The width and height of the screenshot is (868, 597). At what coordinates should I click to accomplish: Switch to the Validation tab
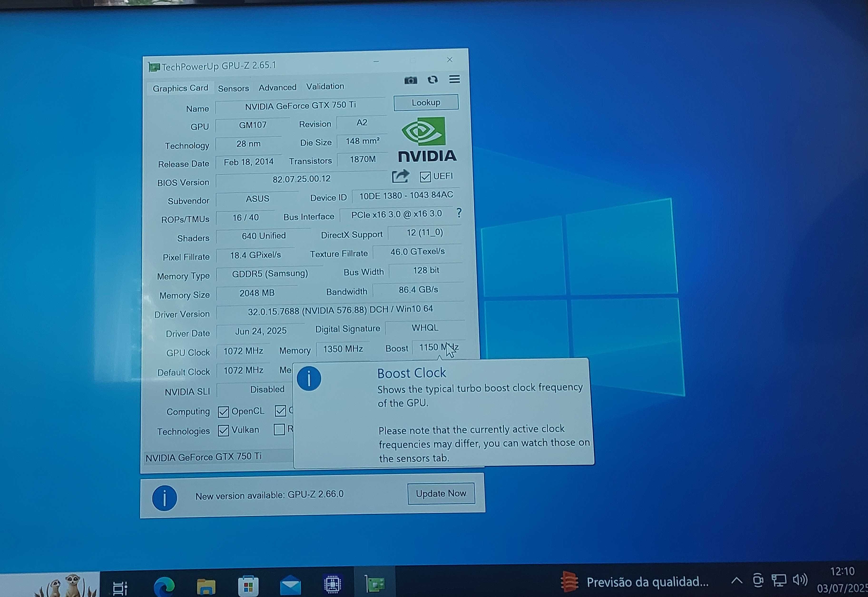(325, 86)
